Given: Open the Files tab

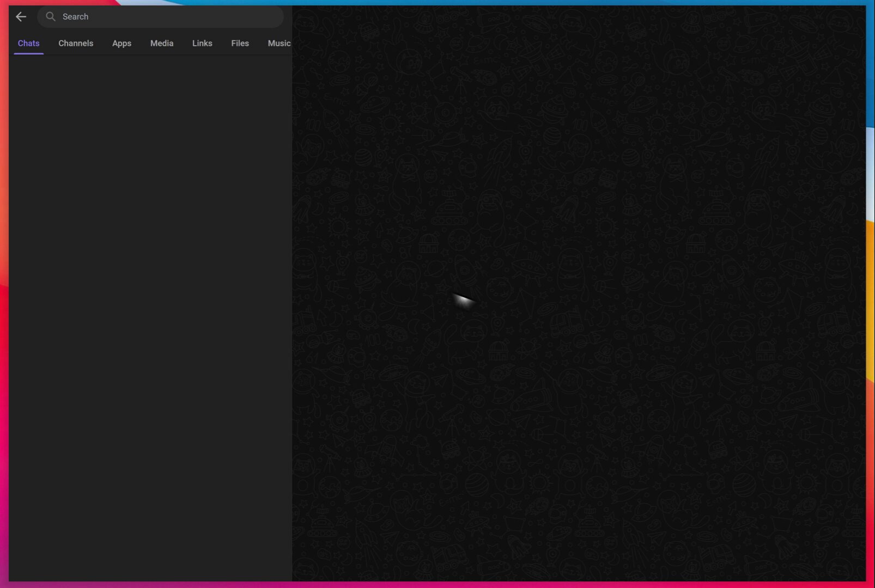Looking at the screenshot, I should click(x=240, y=44).
